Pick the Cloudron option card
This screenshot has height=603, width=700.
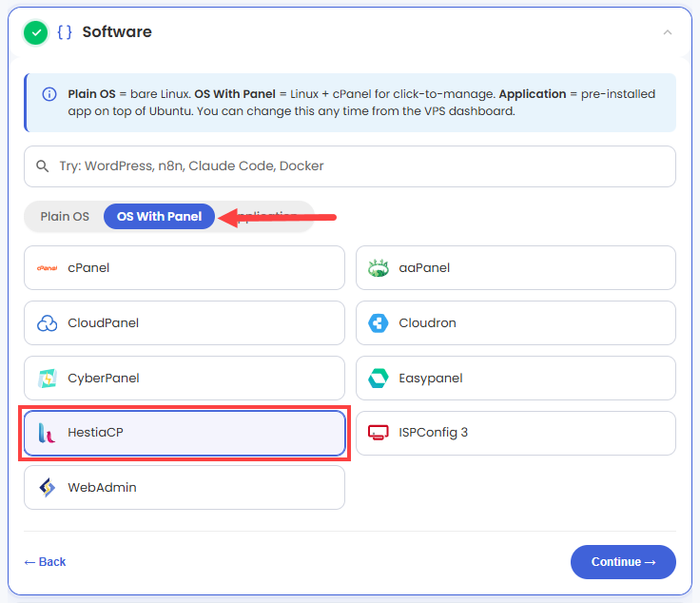pyautogui.click(x=515, y=322)
